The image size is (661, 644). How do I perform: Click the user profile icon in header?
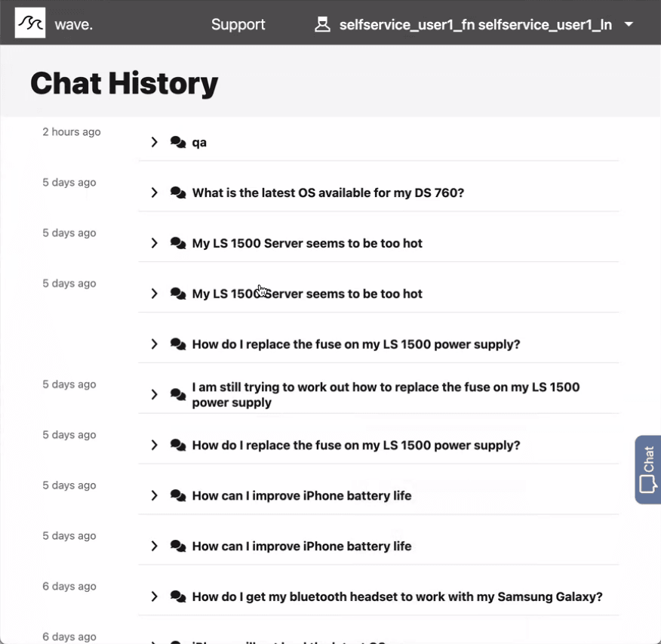click(x=322, y=23)
